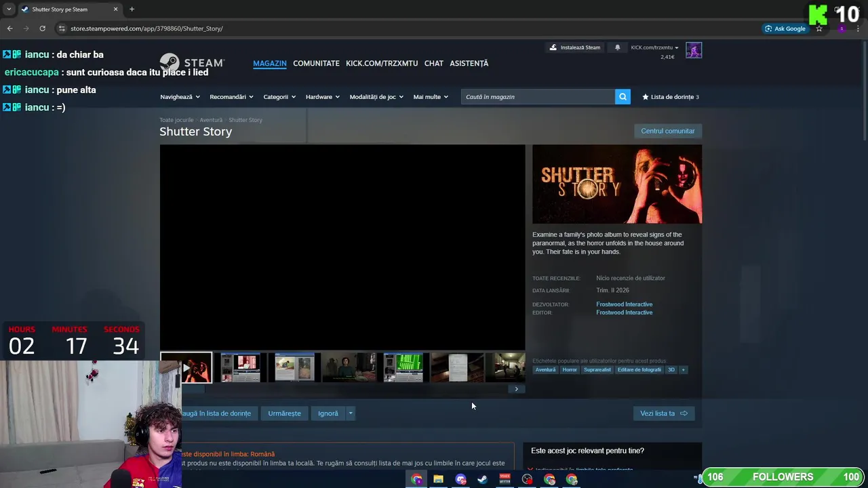Screen dimensions: 868x488
Task: Open the KICK.COM/TRZXMTU header tab
Action: [x=382, y=63]
